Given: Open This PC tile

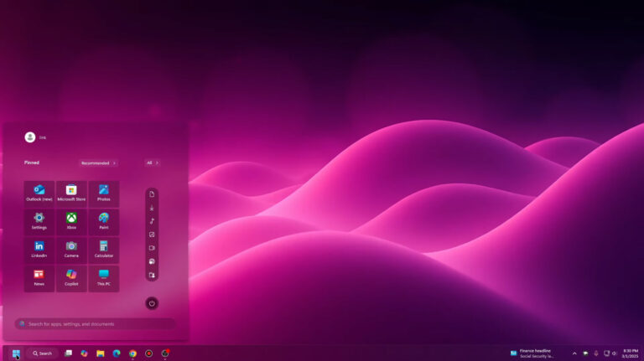Looking at the screenshot, I should [103, 278].
